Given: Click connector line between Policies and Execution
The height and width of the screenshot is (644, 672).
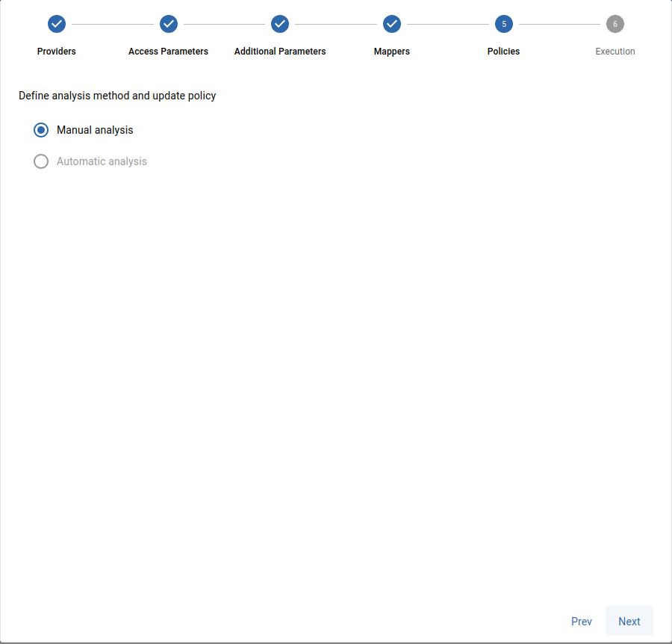Looking at the screenshot, I should point(559,24).
